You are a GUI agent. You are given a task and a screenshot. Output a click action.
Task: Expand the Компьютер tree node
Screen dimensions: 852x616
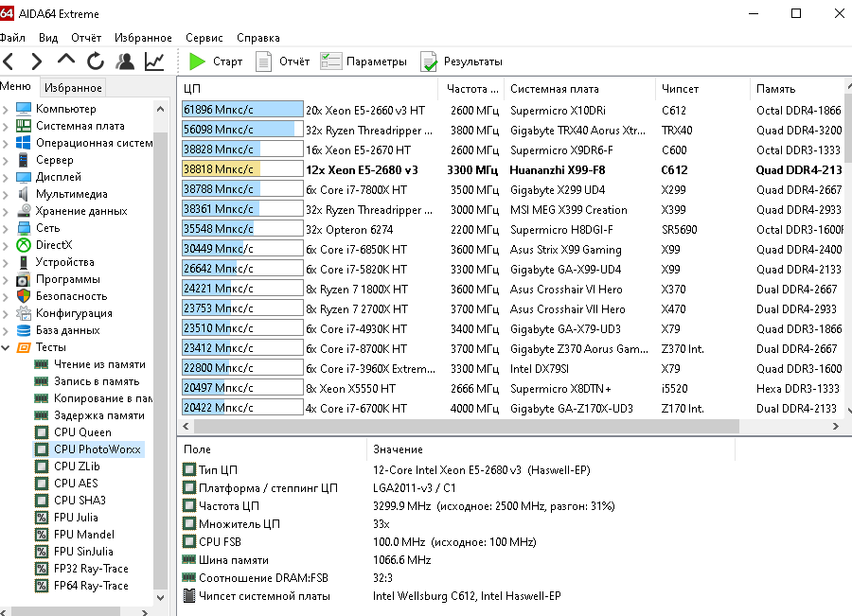coord(6,109)
